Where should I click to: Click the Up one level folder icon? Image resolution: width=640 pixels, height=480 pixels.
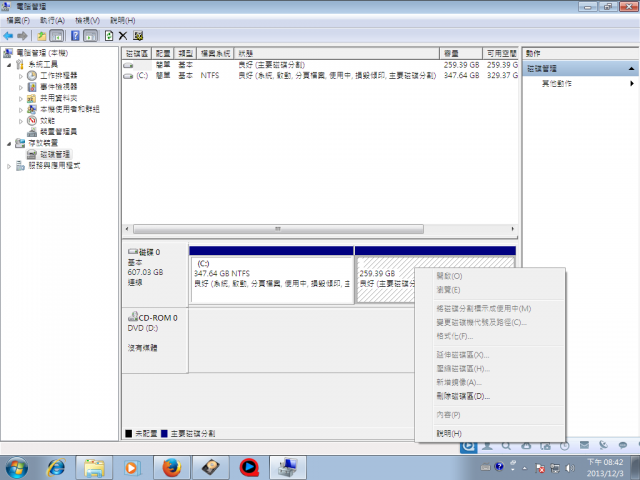pyautogui.click(x=42, y=36)
